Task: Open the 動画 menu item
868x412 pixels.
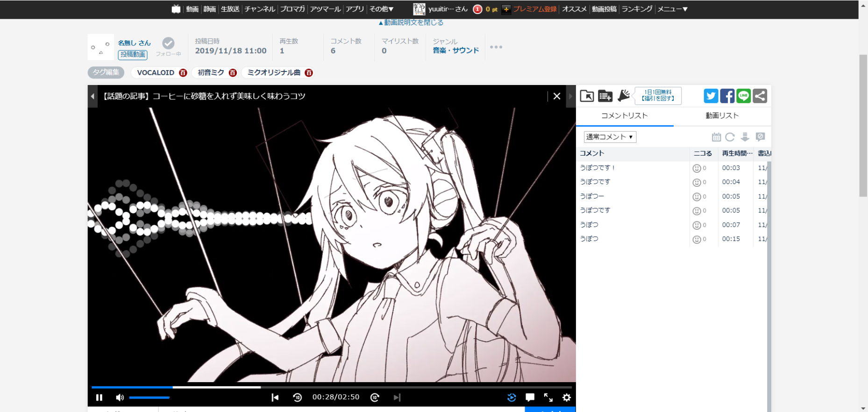Action: point(192,9)
